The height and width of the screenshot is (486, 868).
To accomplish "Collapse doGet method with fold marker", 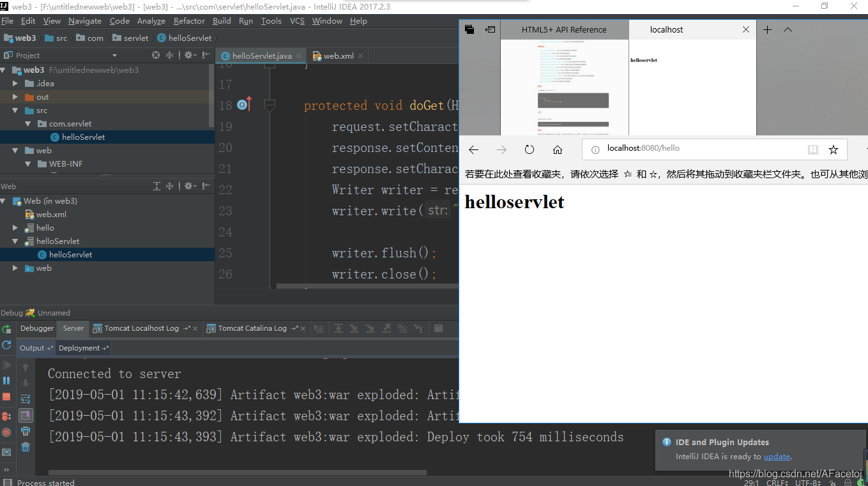I will 270,105.
